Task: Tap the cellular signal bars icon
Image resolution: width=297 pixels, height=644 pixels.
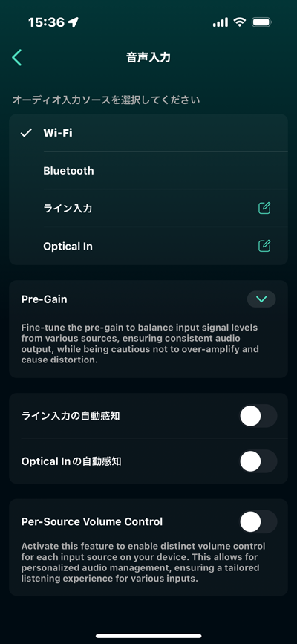Action: (221, 22)
